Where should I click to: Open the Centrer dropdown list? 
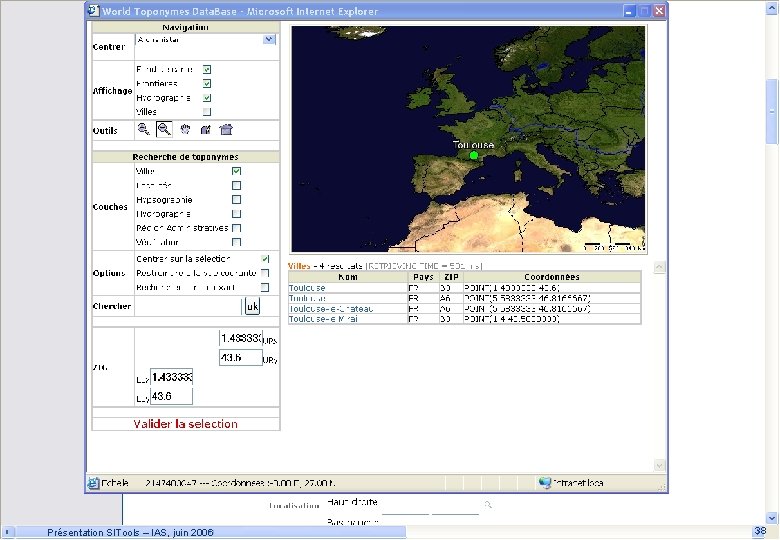269,40
